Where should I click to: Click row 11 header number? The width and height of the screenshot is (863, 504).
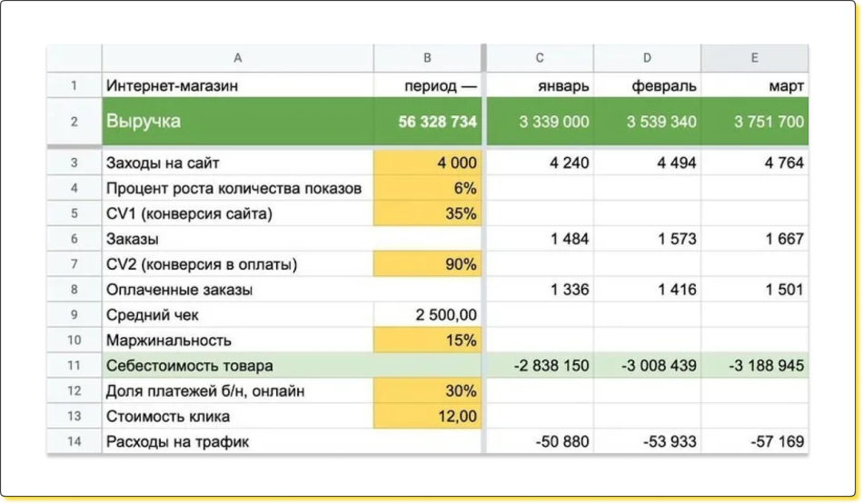(74, 366)
